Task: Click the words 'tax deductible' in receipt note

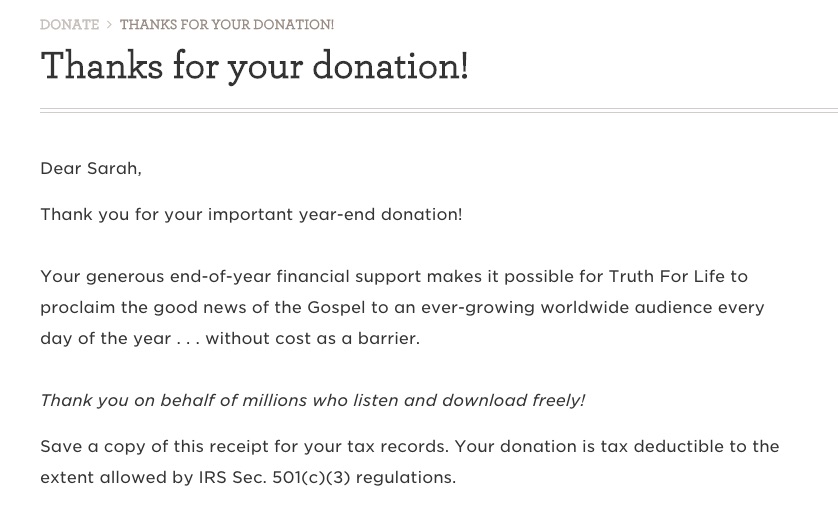Action: click(x=662, y=446)
